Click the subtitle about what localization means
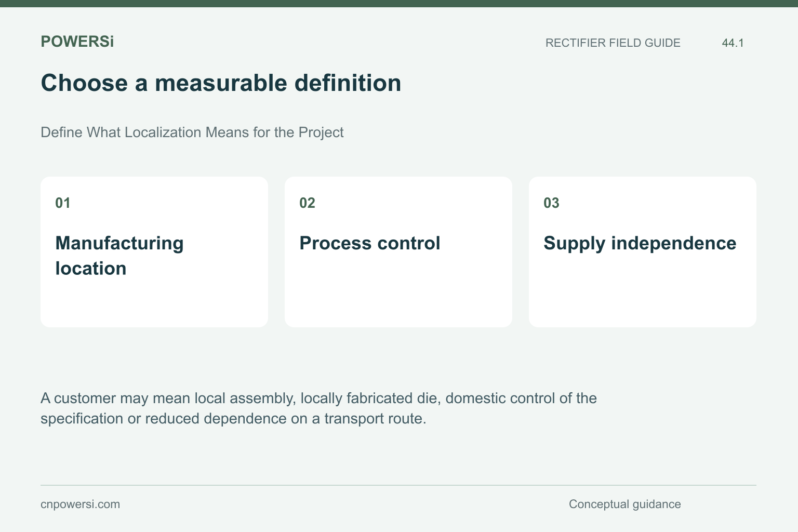 (x=192, y=132)
